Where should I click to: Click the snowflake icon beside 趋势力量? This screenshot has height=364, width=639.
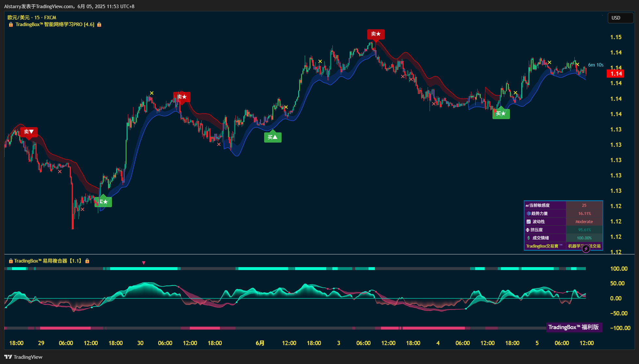(528, 213)
